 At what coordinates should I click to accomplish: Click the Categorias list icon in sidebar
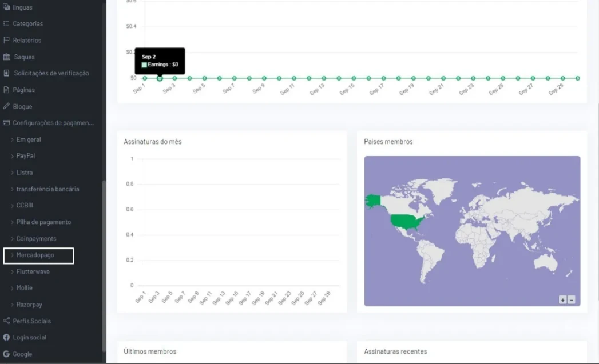click(7, 24)
